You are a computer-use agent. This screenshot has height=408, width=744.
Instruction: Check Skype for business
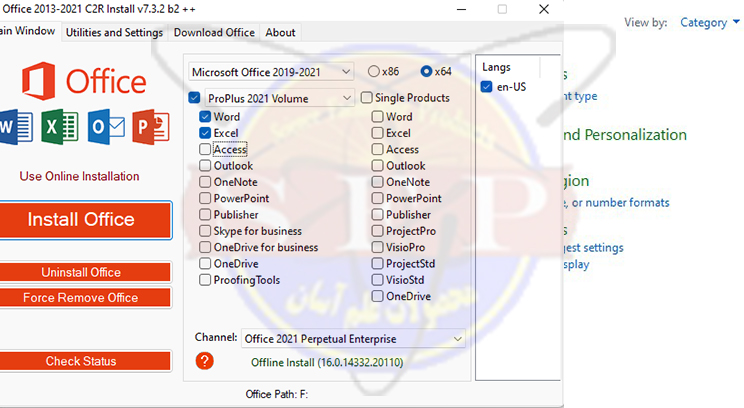[205, 231]
